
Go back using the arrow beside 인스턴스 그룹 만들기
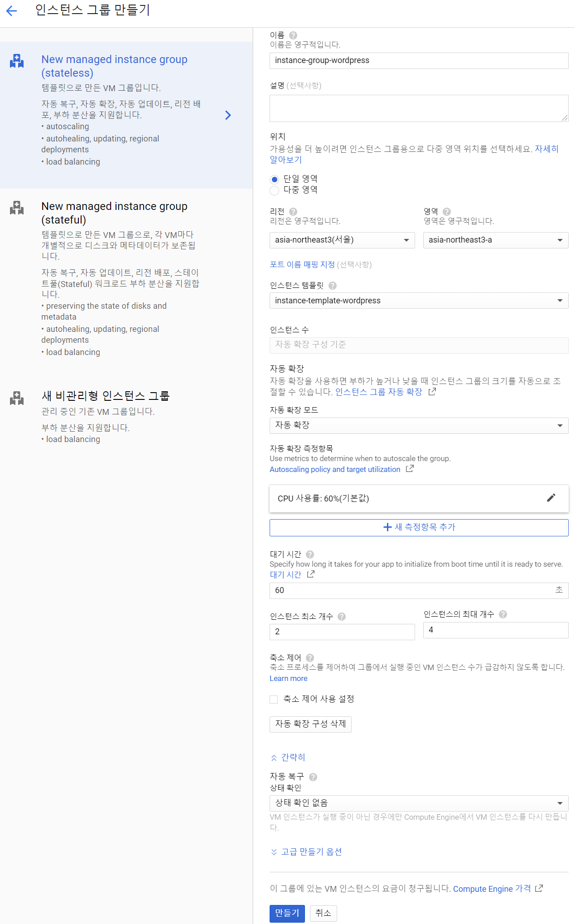(12, 11)
